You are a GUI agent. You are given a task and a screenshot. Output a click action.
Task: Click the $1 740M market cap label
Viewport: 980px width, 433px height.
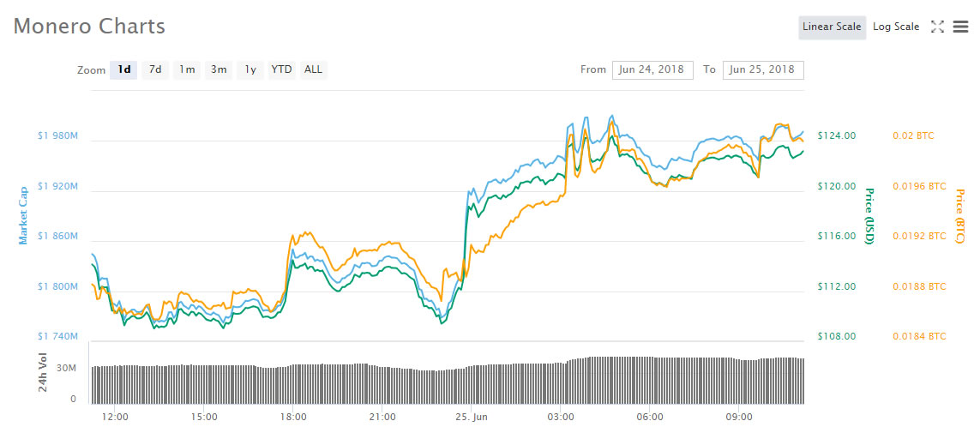click(57, 337)
